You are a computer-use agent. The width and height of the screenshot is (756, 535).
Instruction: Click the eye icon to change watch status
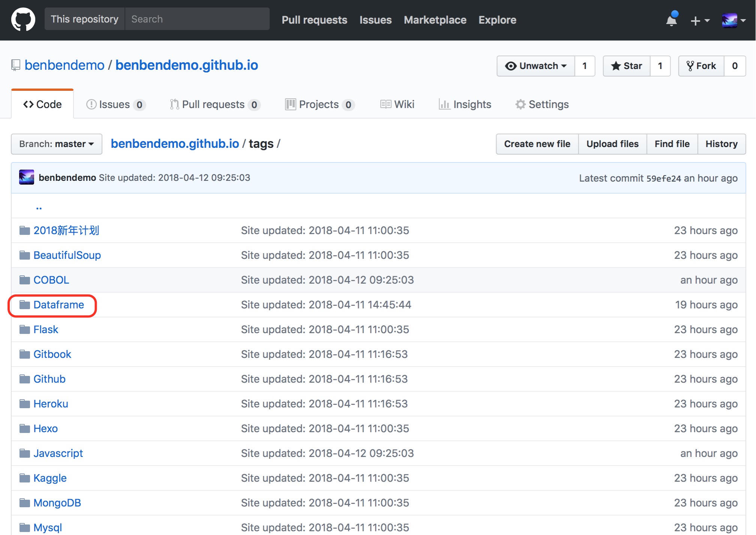[511, 66]
